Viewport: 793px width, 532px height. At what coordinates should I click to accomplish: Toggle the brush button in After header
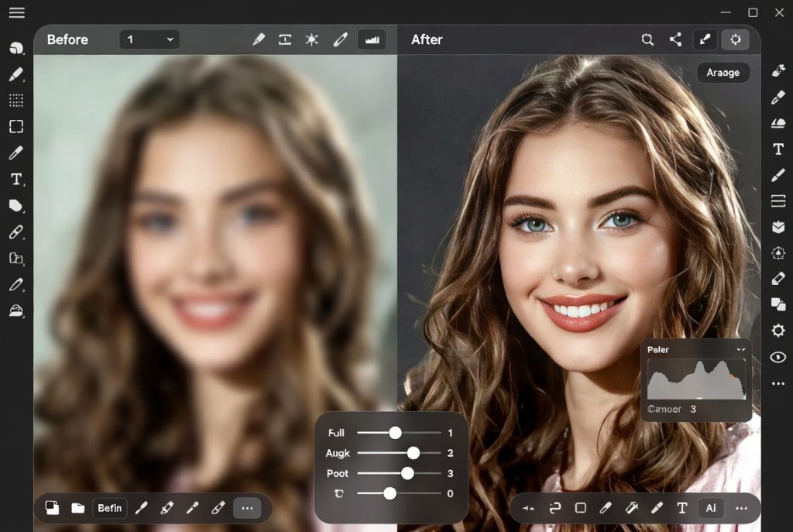pos(705,39)
